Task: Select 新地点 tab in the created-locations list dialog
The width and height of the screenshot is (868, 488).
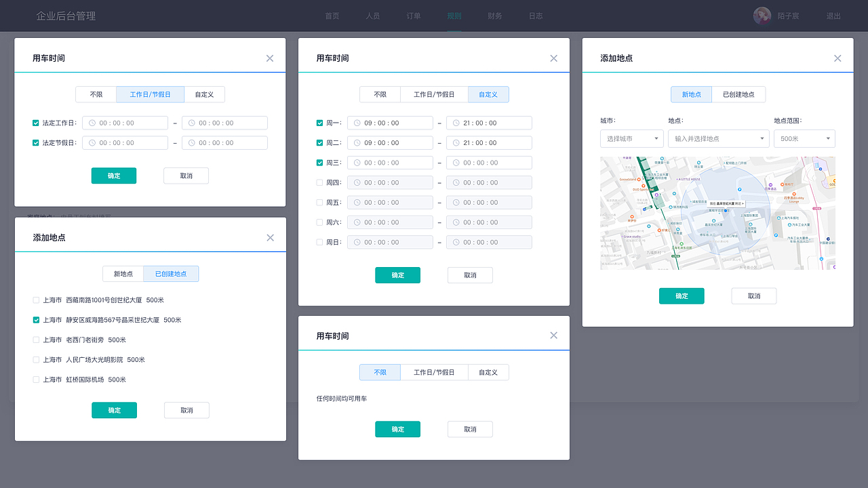Action: click(123, 274)
